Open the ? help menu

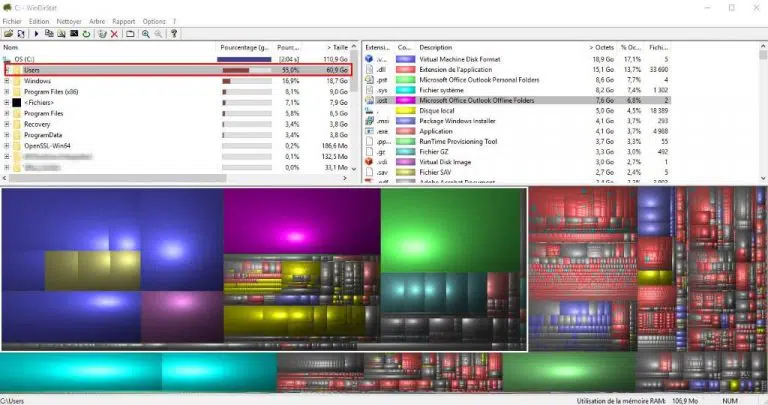(174, 22)
